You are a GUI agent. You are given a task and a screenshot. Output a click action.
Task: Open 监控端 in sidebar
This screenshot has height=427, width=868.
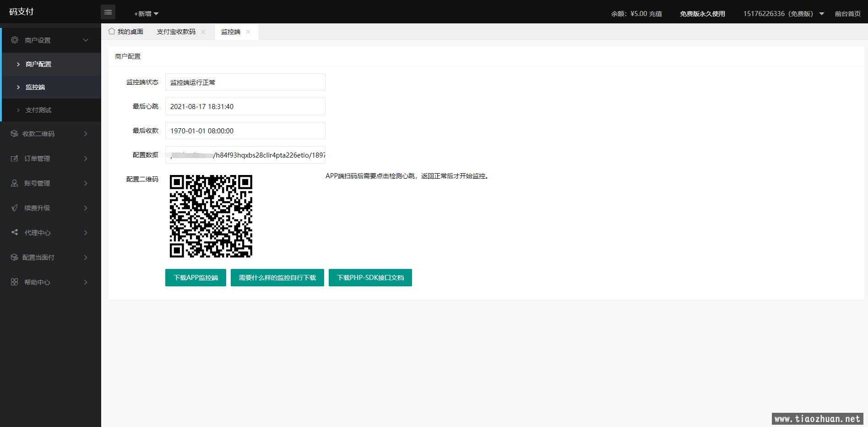click(x=51, y=87)
